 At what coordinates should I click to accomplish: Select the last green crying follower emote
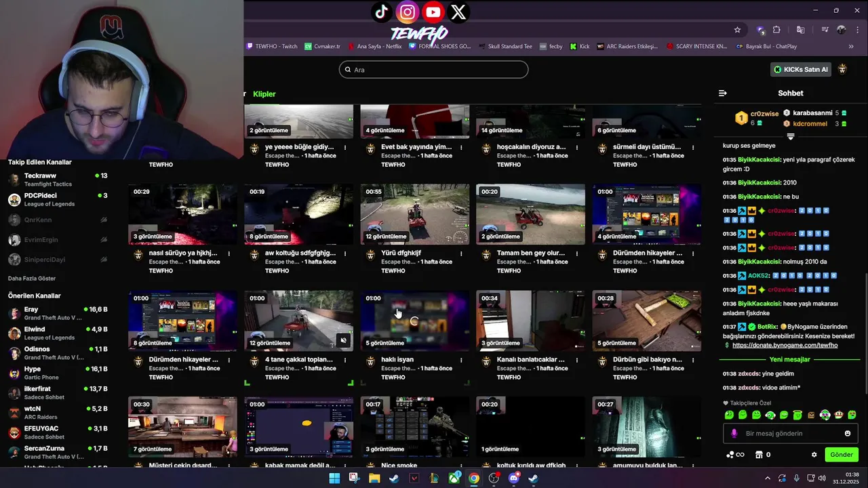point(852,415)
